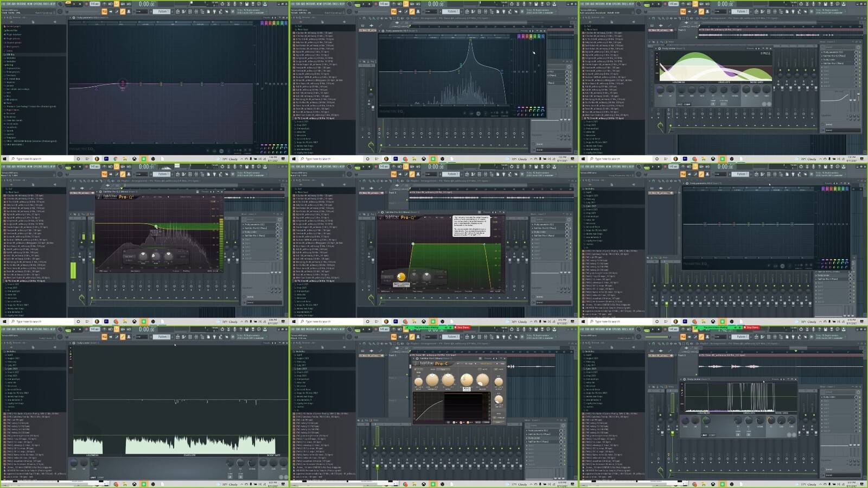Viewport: 868px width, 488px height.
Task: Disable the Fruity parametric EQ 2 slot beside Pro-C
Action: click(561, 430)
